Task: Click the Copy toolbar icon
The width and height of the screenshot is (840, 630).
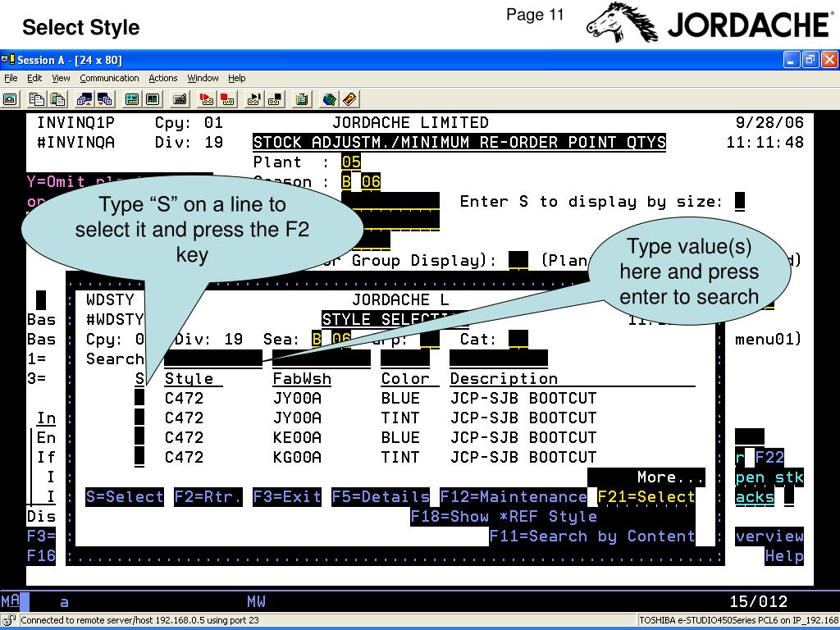Action: point(36,99)
